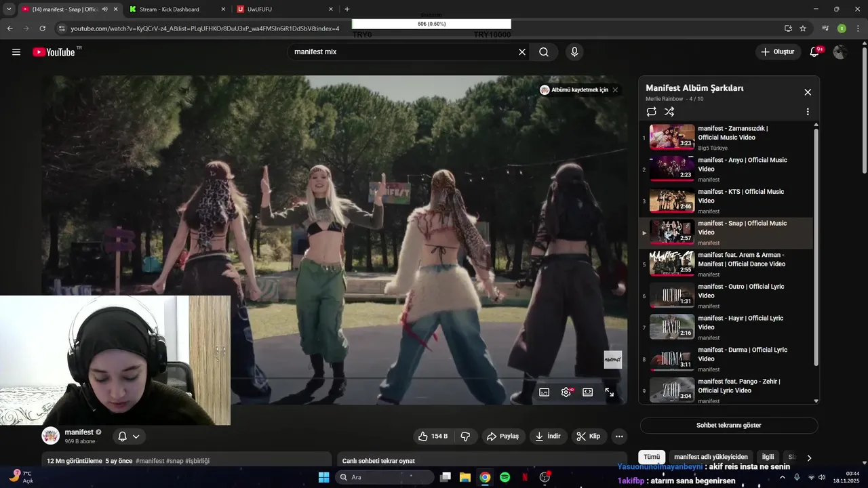Open video player settings gear
This screenshot has width=868, height=488.
tap(566, 392)
